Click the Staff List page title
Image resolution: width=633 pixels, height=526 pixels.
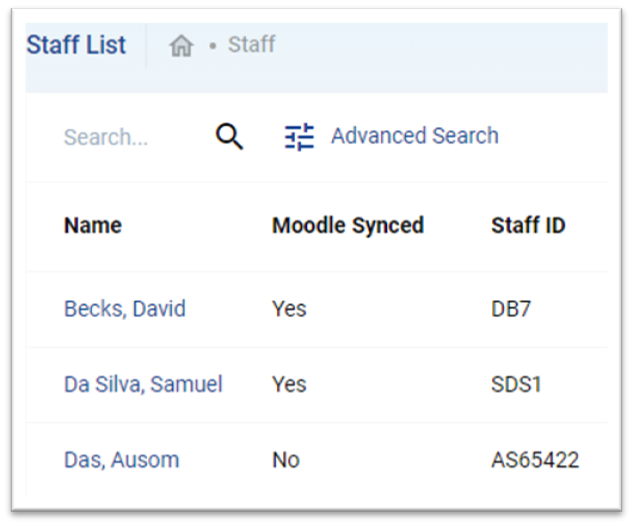coord(76,44)
